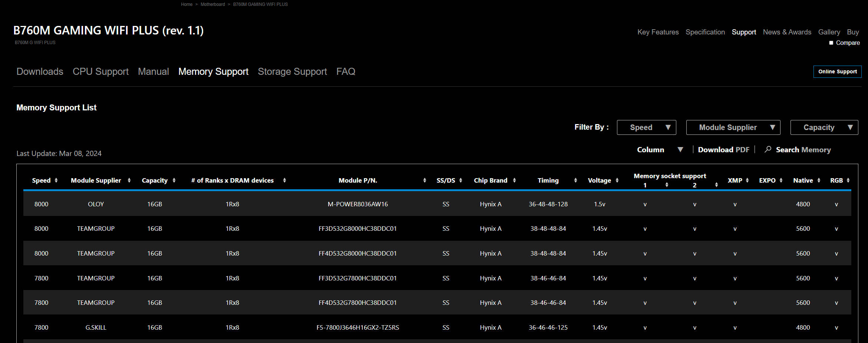Sort by Module P/N. column arrows
Screen dimensions: 868x343
[425, 180]
